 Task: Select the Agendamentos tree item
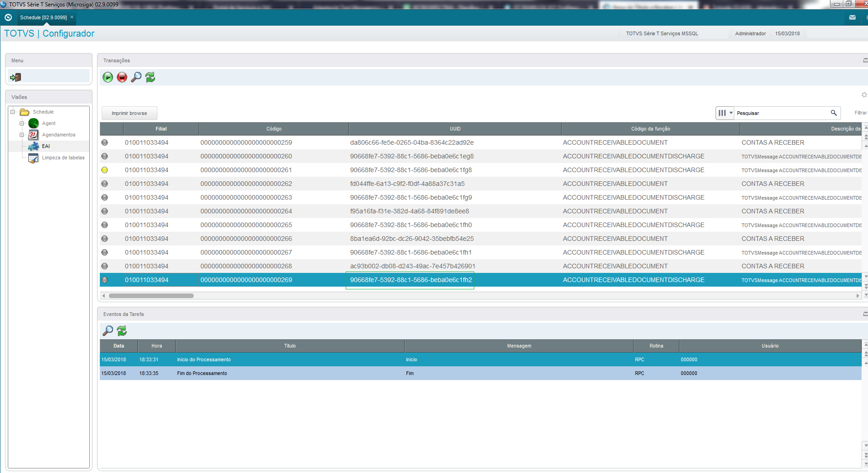click(x=59, y=135)
